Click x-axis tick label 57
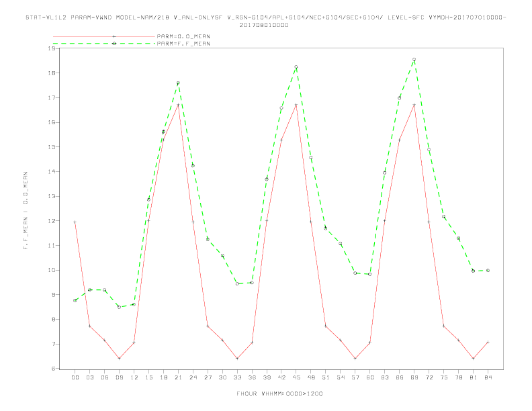This screenshot has height=411, width=532. coord(355,377)
